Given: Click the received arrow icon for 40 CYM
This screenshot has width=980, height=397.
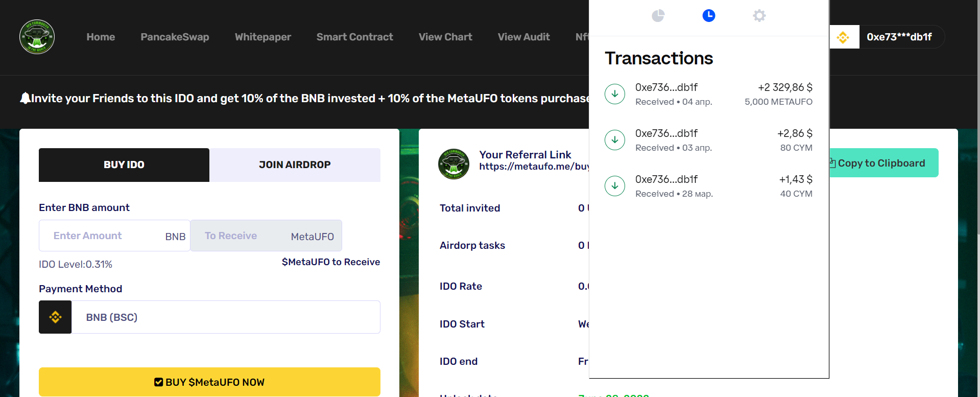Looking at the screenshot, I should click(x=615, y=186).
